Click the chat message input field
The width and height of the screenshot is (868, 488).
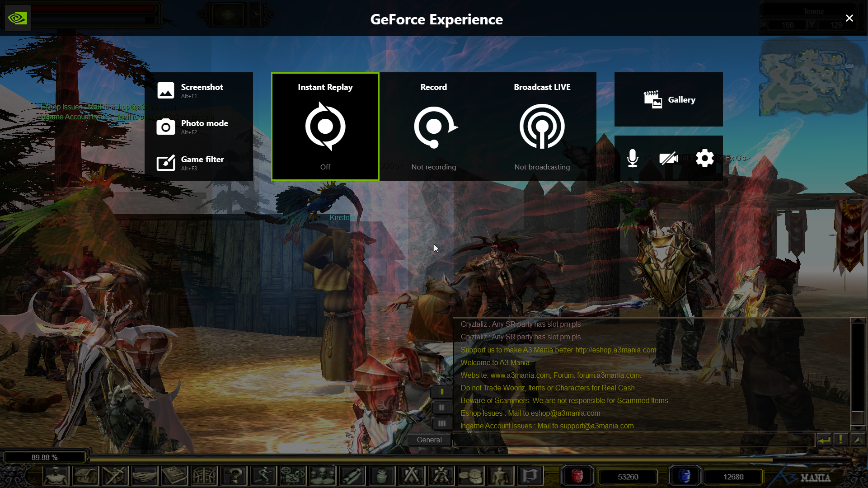[634, 440]
